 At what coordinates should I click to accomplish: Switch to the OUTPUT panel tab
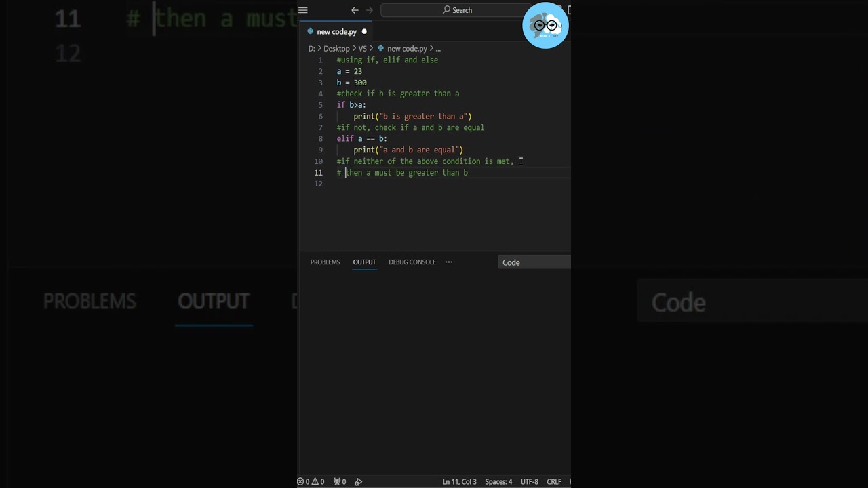tap(364, 262)
